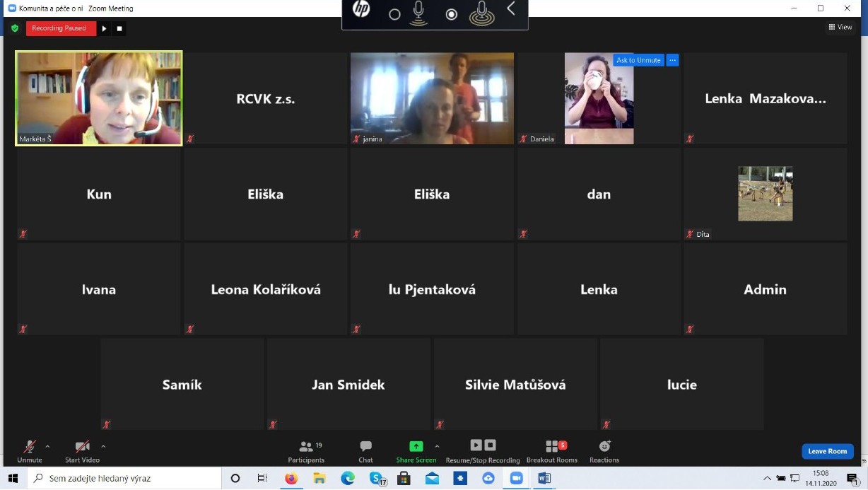Open the clock showing 15:08
Image resolution: width=868 pixels, height=490 pixels.
click(x=820, y=478)
